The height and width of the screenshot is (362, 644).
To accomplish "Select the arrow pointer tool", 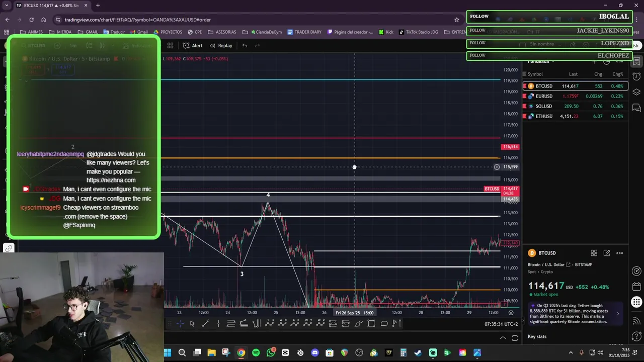I will (x=192, y=324).
